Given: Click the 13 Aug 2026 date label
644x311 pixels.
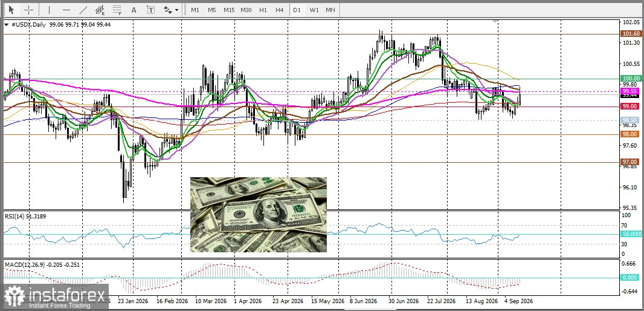Looking at the screenshot, I should pos(480,301).
